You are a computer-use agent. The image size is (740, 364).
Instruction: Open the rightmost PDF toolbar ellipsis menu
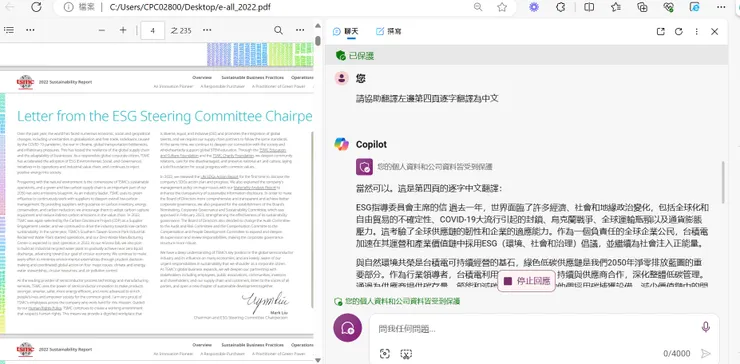pos(300,30)
